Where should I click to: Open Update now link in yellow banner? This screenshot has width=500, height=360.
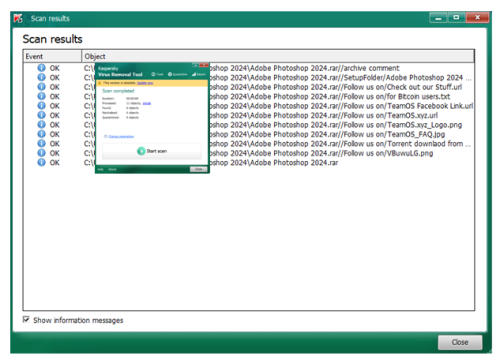(x=145, y=83)
